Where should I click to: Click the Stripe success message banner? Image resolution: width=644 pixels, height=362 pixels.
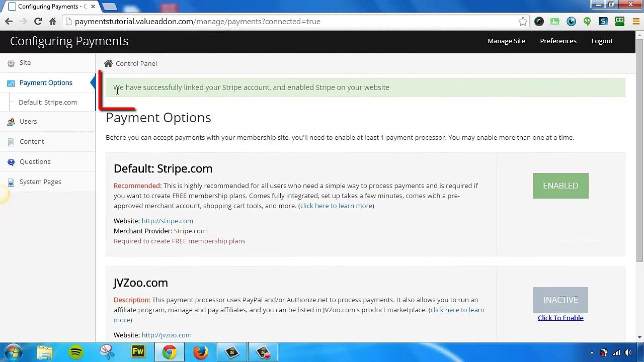[365, 87]
